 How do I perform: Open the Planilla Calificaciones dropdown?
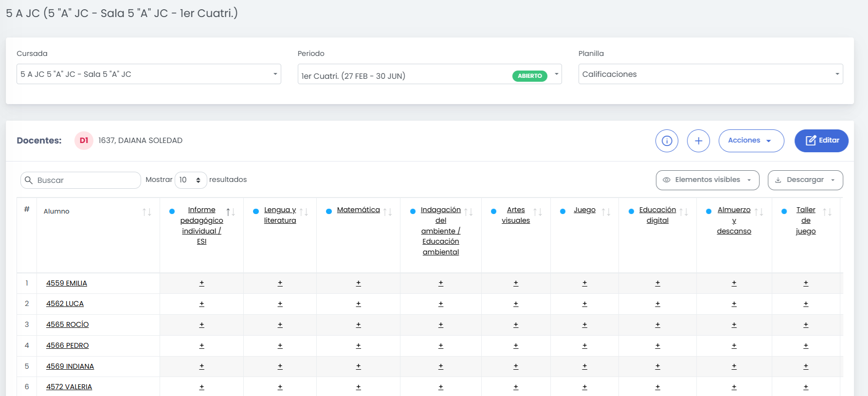coord(711,74)
